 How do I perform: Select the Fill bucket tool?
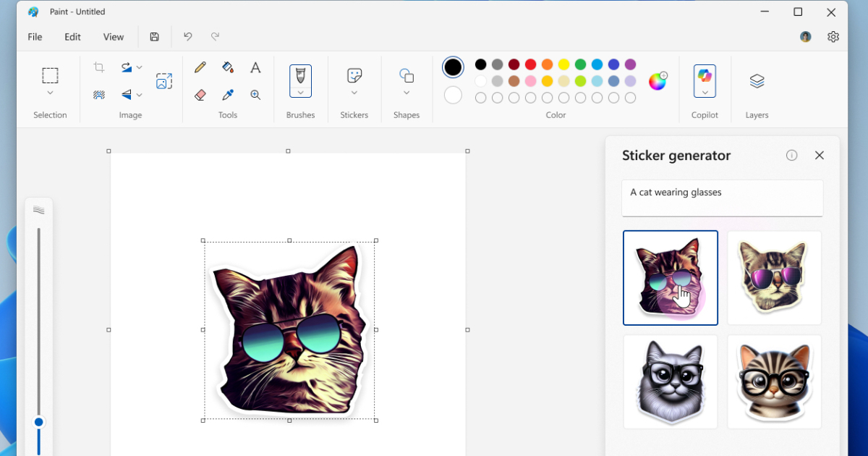pyautogui.click(x=228, y=67)
